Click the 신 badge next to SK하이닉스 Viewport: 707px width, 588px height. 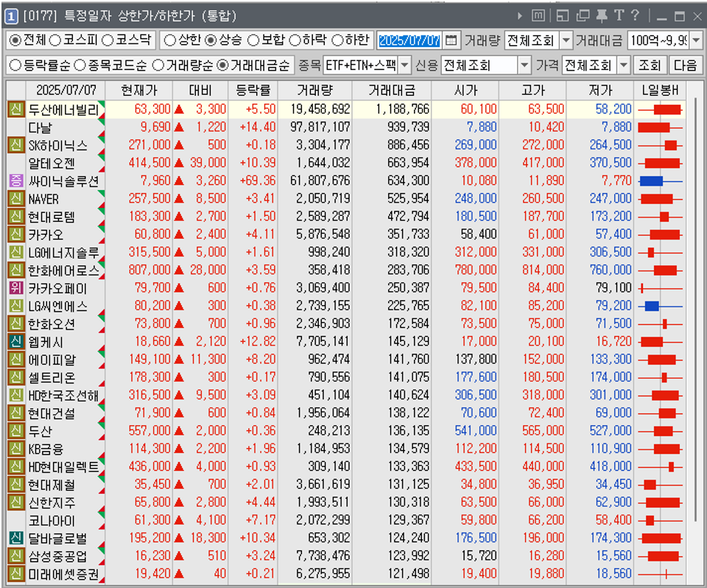(x=16, y=145)
